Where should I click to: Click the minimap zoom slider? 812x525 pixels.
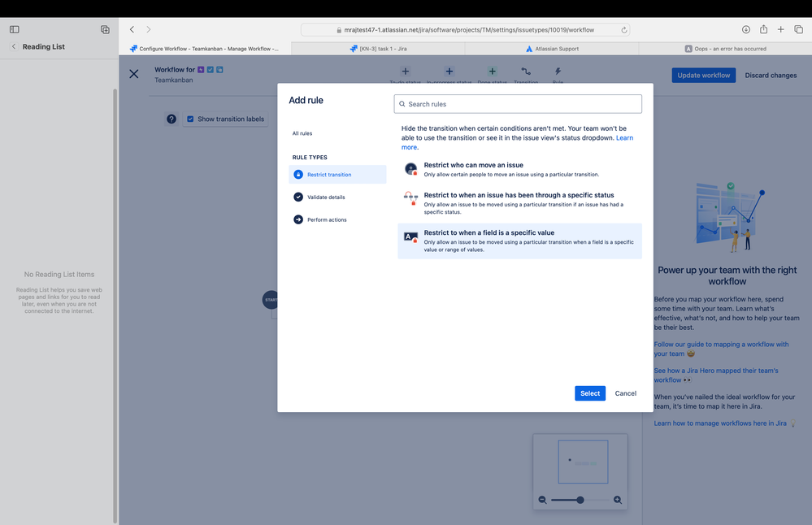click(x=580, y=501)
